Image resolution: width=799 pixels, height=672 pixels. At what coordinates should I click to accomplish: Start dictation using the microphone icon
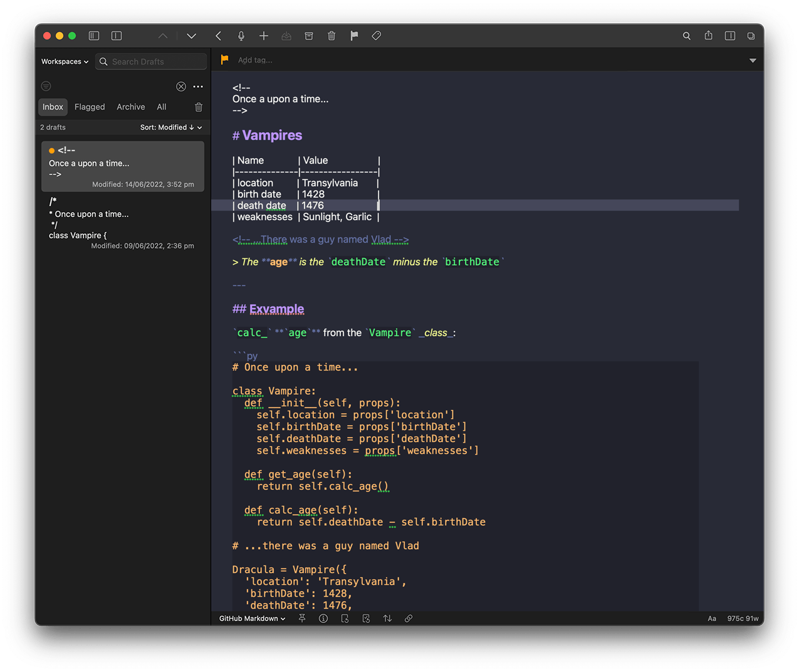pyautogui.click(x=241, y=36)
